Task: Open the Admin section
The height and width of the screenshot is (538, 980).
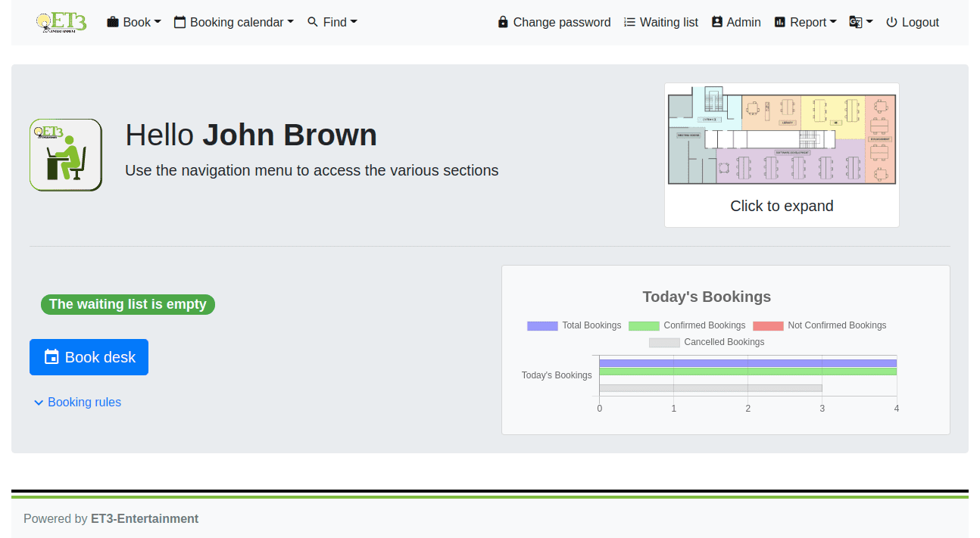Action: point(736,22)
